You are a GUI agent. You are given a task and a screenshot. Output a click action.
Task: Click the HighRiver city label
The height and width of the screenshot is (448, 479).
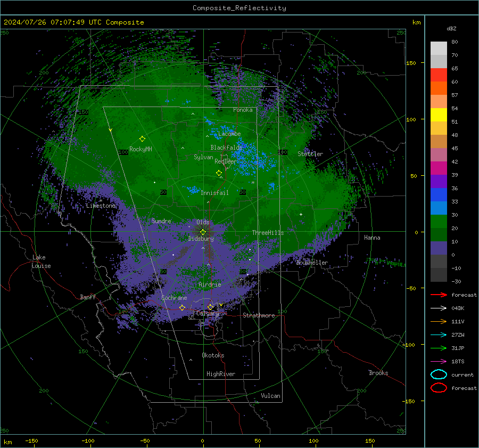pyautogui.click(x=221, y=374)
